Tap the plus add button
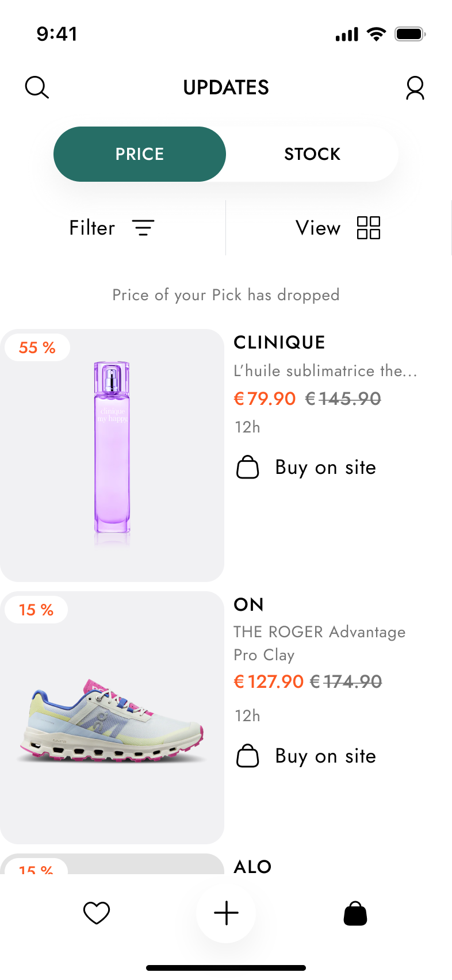Image resolution: width=452 pixels, height=980 pixels. pos(226,913)
